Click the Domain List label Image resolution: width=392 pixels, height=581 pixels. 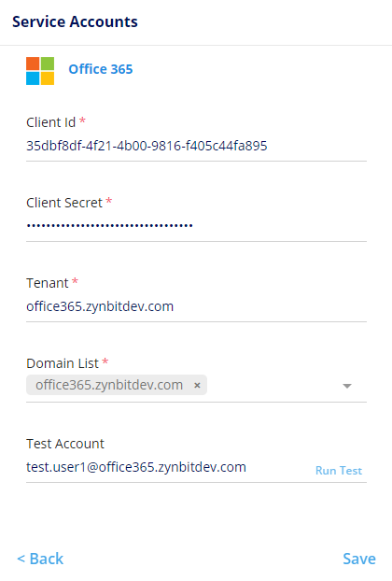[x=63, y=363]
